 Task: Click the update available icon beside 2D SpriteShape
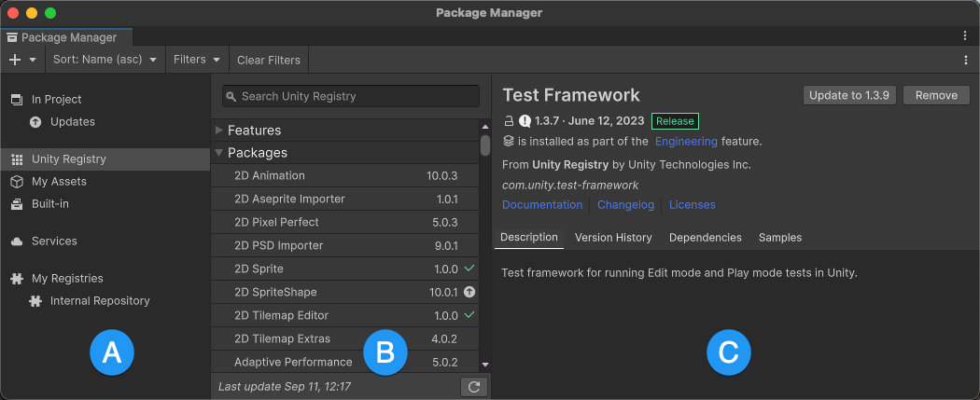469,292
